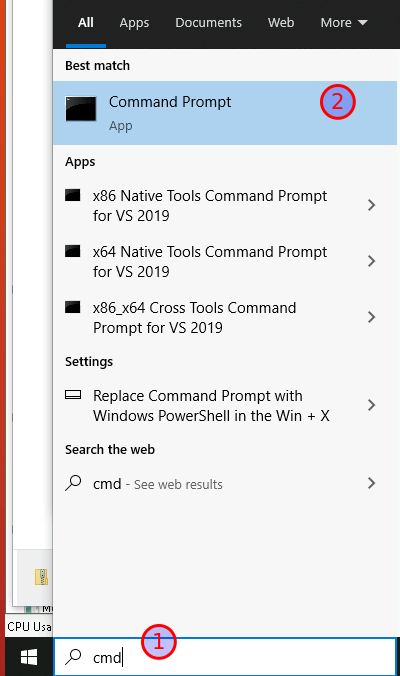400x676 pixels.
Task: Expand x86 Native Tools Command Prompt arrow
Action: [x=371, y=205]
